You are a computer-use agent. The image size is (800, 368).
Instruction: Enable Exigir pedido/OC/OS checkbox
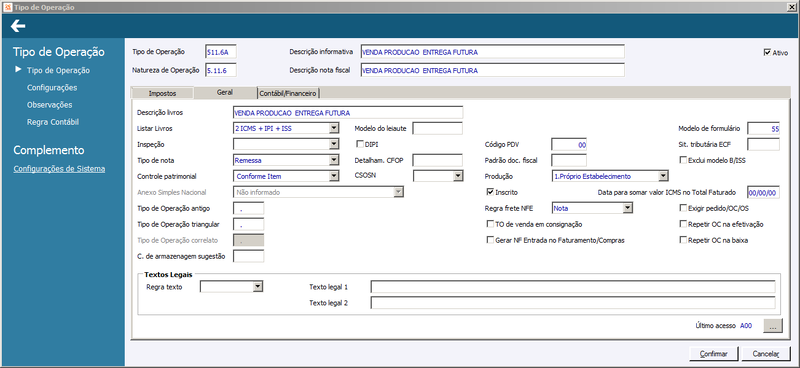coord(683,208)
